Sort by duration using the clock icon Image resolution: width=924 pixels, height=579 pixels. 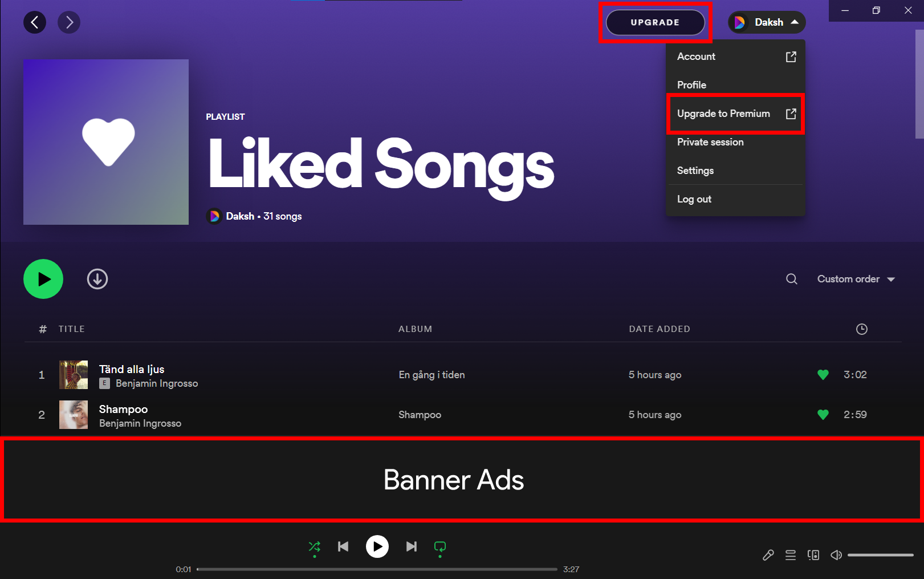862,329
